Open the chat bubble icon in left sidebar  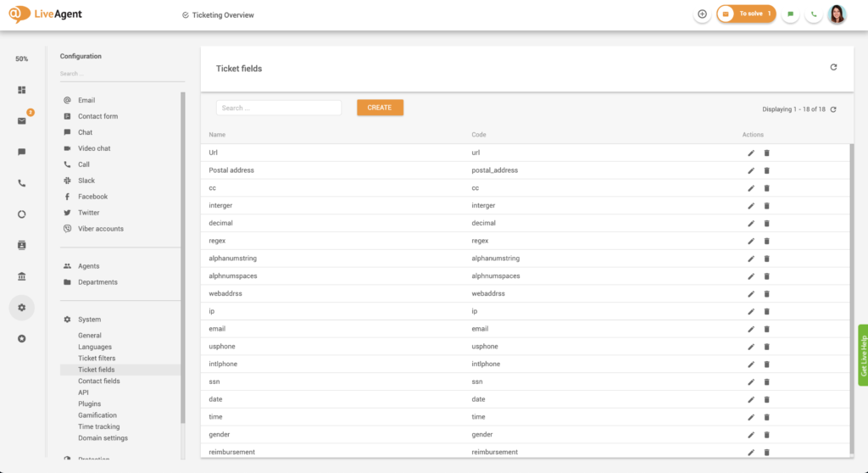(22, 152)
